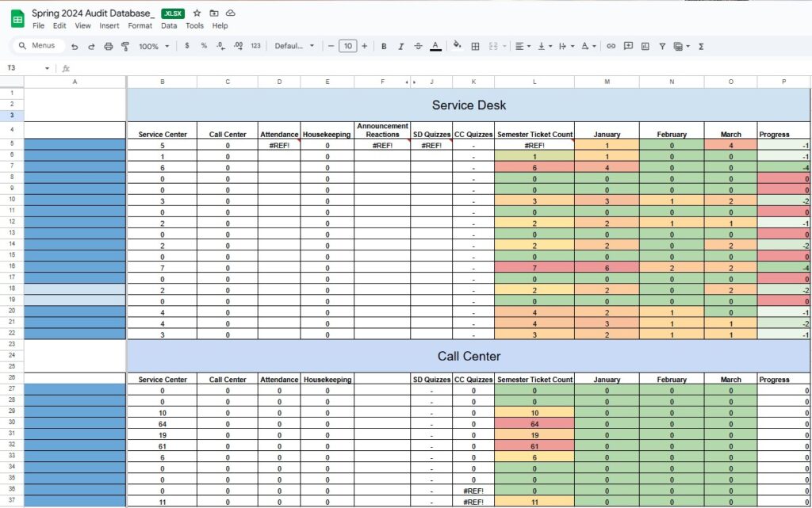
Task: Open the Data menu
Action: point(169,25)
